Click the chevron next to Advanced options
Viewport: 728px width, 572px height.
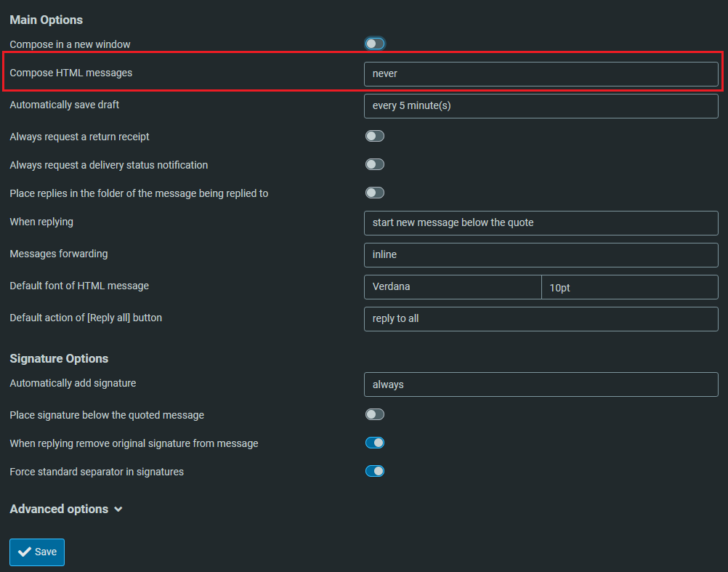coord(118,509)
